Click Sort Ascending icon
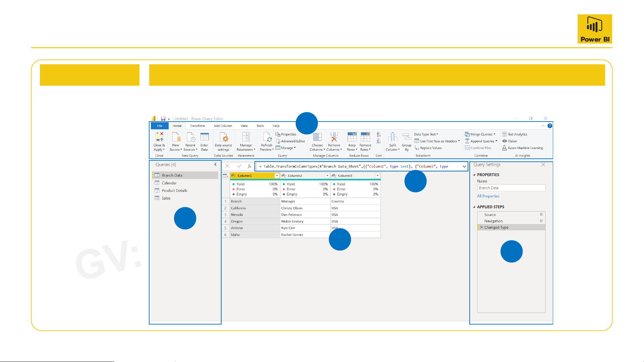This screenshot has width=644, height=362. tap(379, 134)
